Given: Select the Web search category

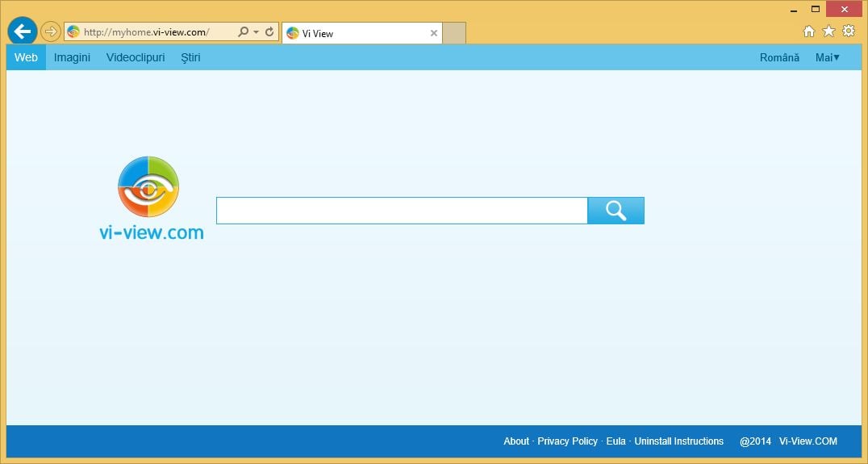Looking at the screenshot, I should (x=26, y=57).
